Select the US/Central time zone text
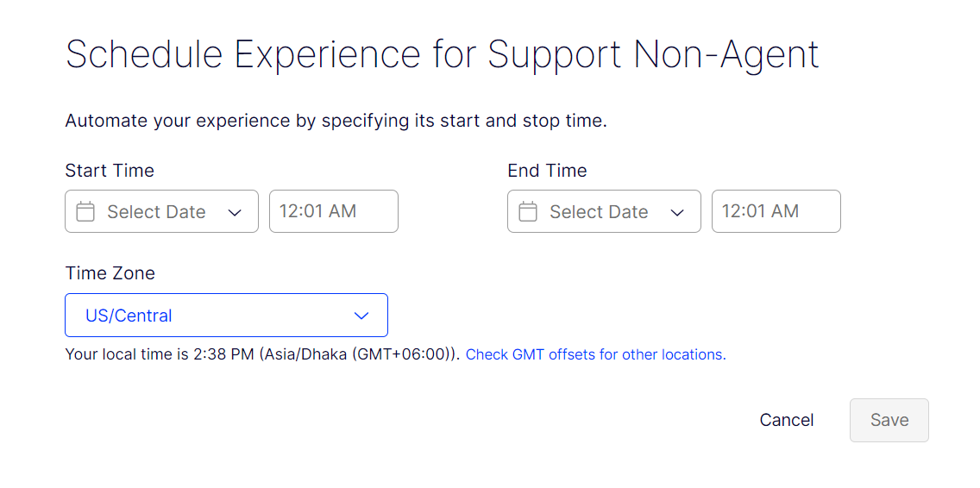 [129, 316]
